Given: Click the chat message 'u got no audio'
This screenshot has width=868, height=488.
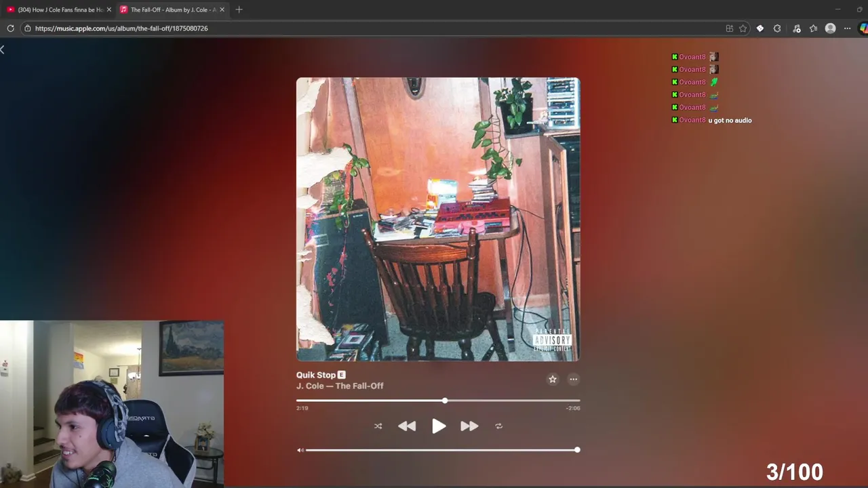Looking at the screenshot, I should (x=730, y=120).
